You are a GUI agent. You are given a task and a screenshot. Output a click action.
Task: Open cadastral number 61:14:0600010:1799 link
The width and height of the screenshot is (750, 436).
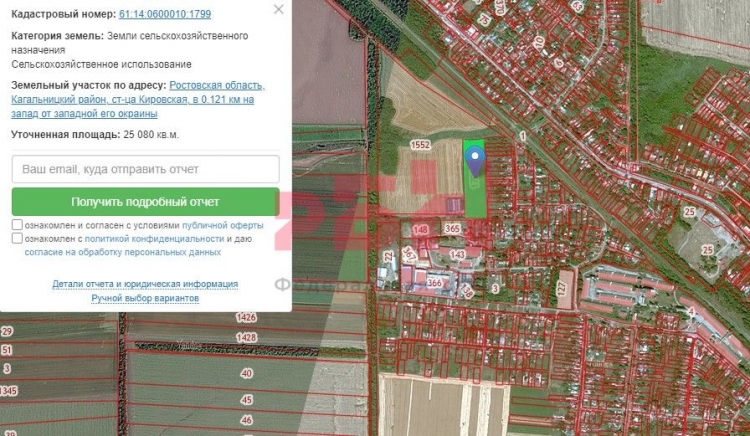(164, 16)
